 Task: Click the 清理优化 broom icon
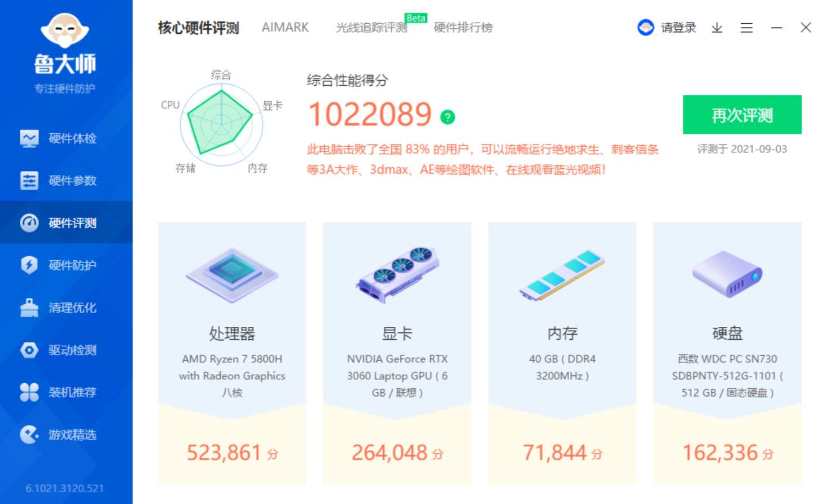coord(29,308)
